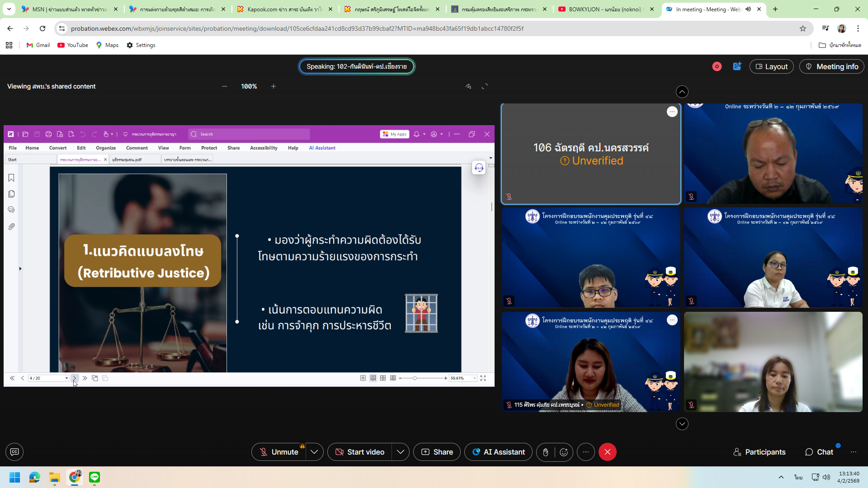This screenshot has width=868, height=488.
Task: Click the Layout button
Action: 771,66
